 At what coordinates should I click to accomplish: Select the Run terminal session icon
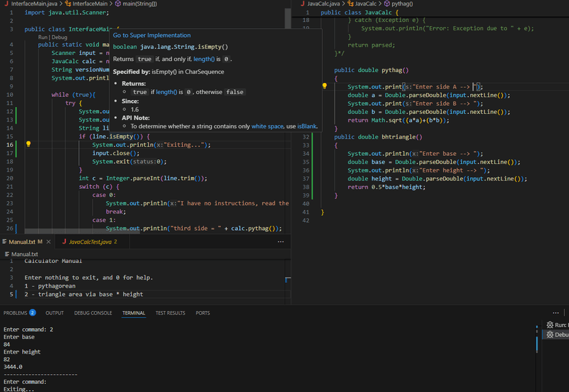tap(549, 325)
